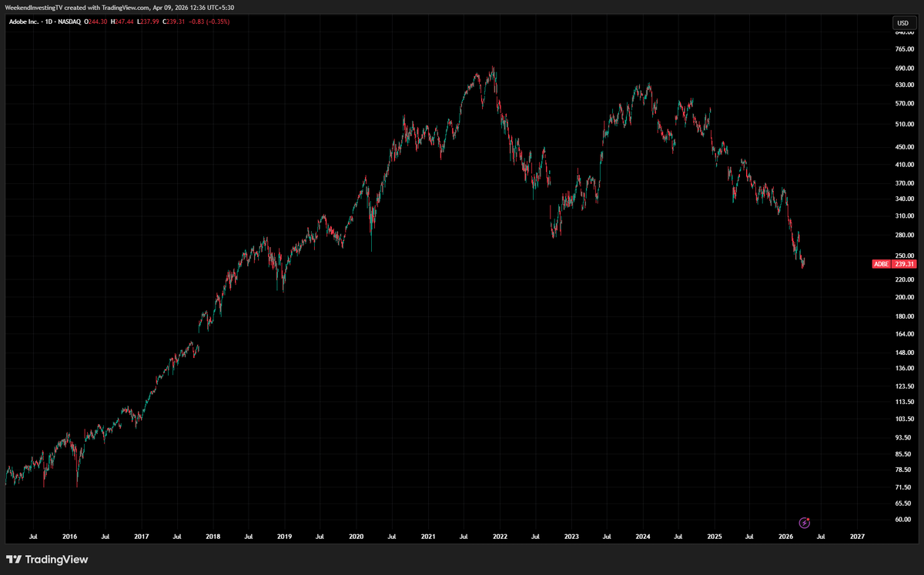Click the 2018 time axis label
Viewport: 924px width, 575px height.
point(213,536)
